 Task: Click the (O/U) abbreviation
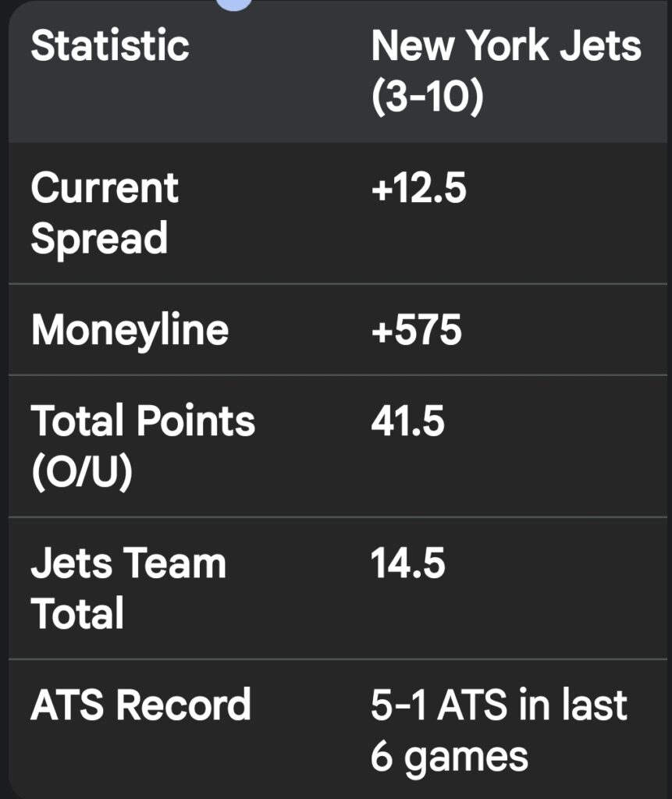[x=81, y=471]
